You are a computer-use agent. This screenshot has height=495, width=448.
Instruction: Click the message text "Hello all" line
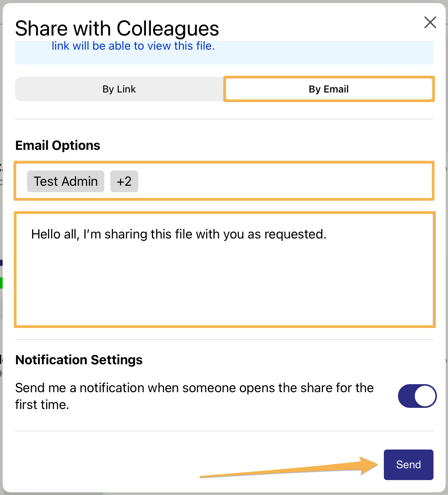pyautogui.click(x=179, y=234)
